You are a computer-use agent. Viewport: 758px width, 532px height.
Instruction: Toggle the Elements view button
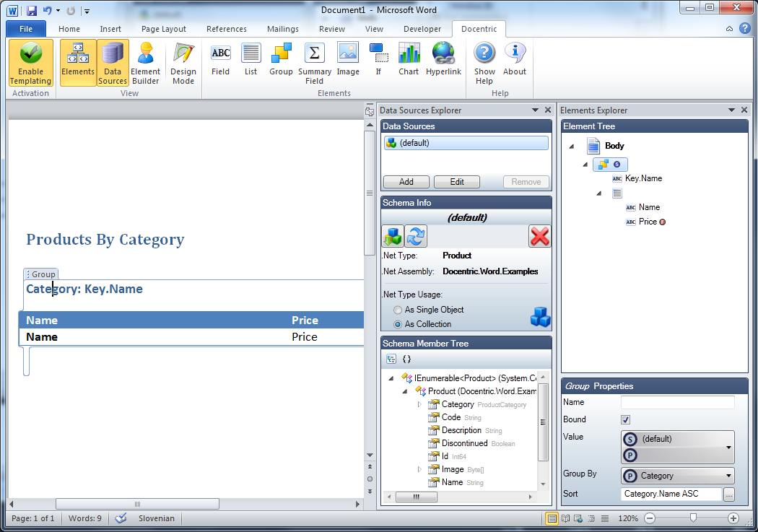pos(78,64)
